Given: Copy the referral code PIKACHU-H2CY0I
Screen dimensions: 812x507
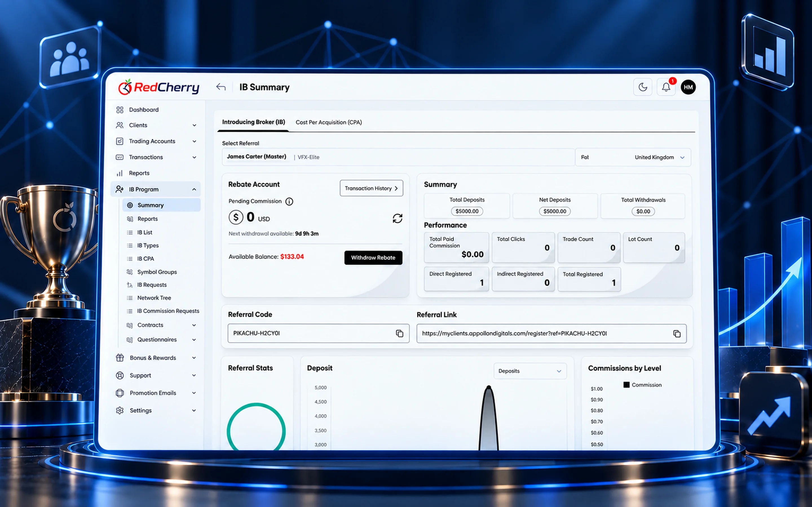Looking at the screenshot, I should 399,333.
